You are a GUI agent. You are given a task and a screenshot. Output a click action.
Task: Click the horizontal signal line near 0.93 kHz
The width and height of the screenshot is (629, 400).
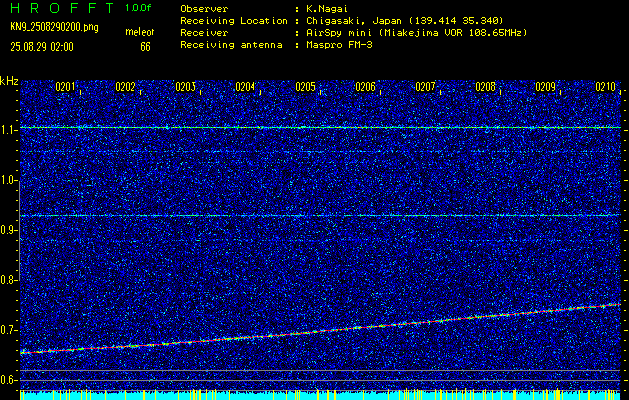[x=320, y=215]
